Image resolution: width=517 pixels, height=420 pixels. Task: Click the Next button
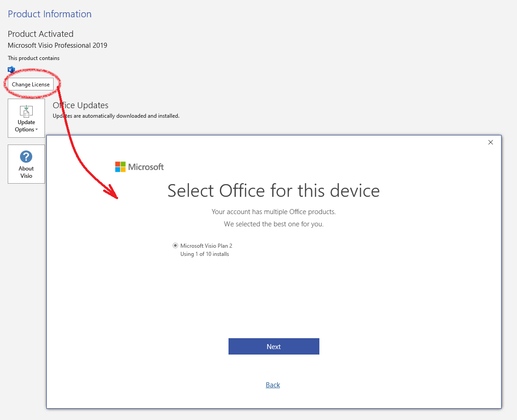273,346
